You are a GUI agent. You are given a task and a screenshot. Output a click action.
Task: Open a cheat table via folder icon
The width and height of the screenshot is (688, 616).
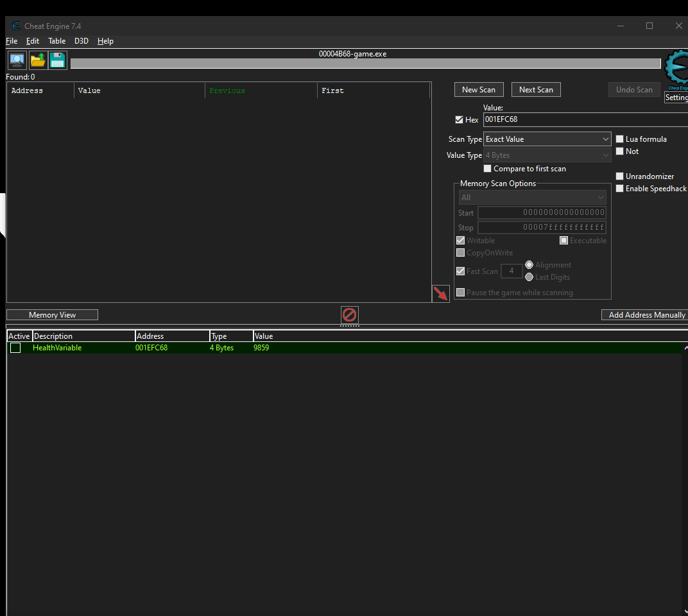pyautogui.click(x=38, y=60)
